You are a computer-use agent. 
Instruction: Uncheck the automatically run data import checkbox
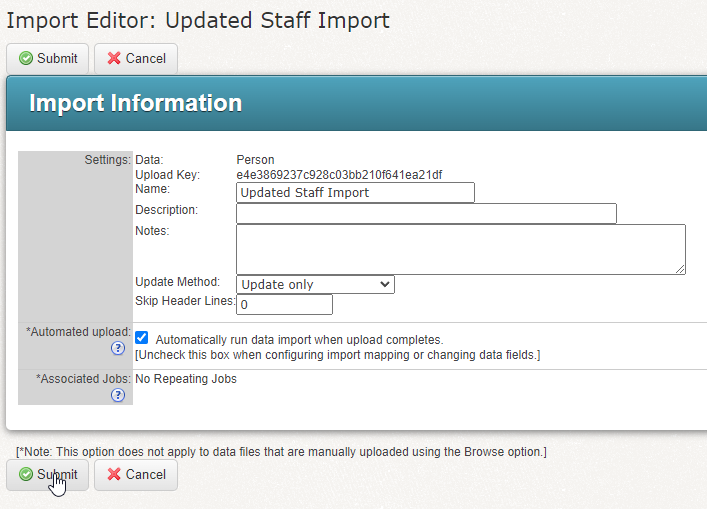point(142,338)
